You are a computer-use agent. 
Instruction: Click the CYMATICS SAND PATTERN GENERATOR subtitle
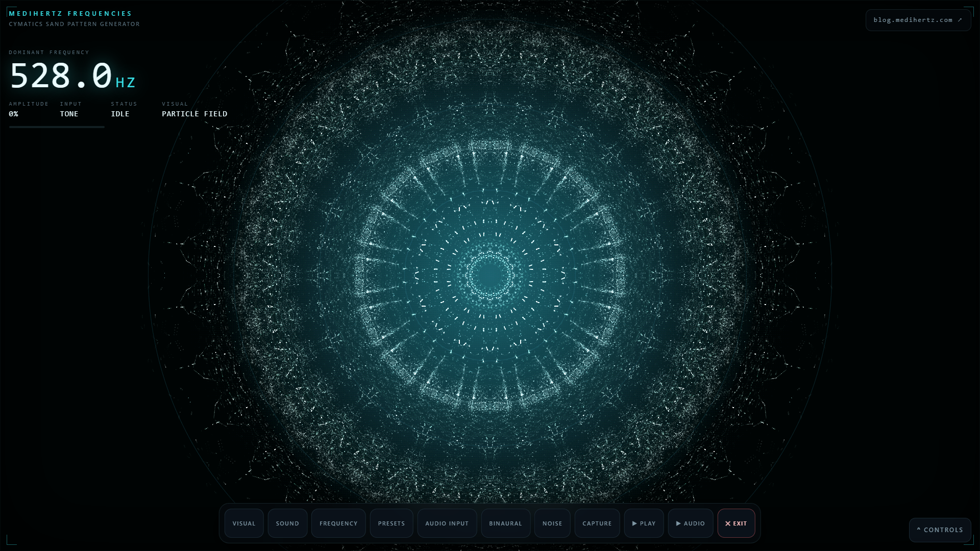click(x=74, y=24)
